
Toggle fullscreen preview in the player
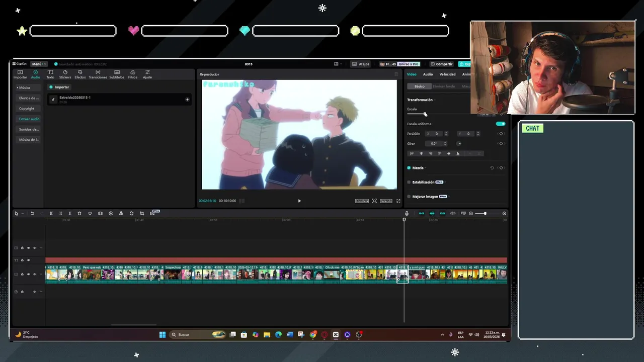coord(398,201)
